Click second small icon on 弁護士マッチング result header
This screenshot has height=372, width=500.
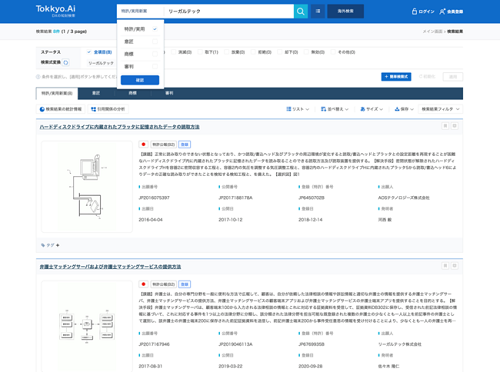454,266
